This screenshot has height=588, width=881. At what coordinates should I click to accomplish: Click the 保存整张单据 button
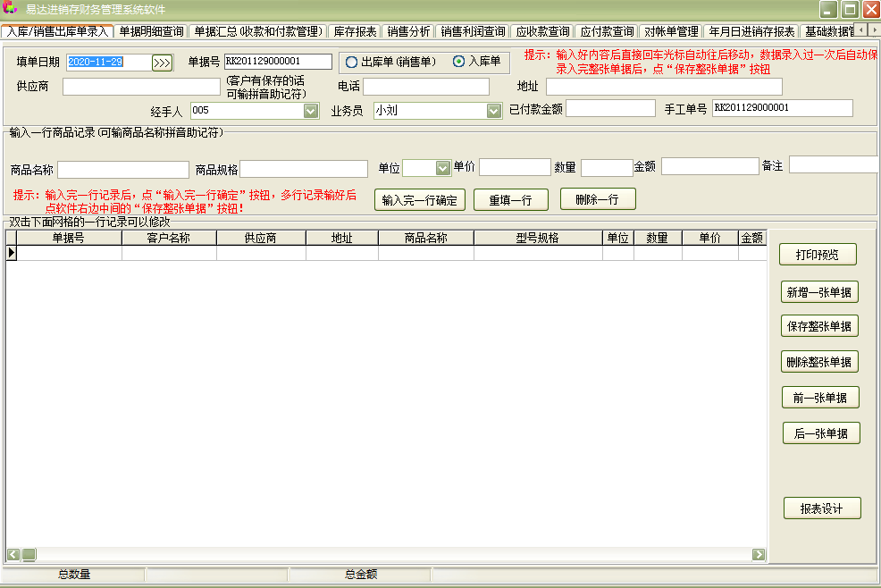click(x=819, y=326)
